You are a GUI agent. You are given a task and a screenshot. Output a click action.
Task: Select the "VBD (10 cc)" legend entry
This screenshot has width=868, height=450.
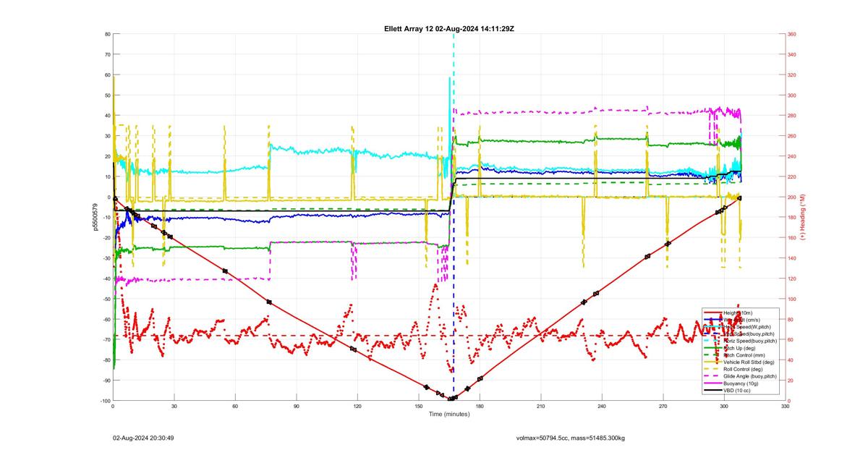tap(737, 391)
